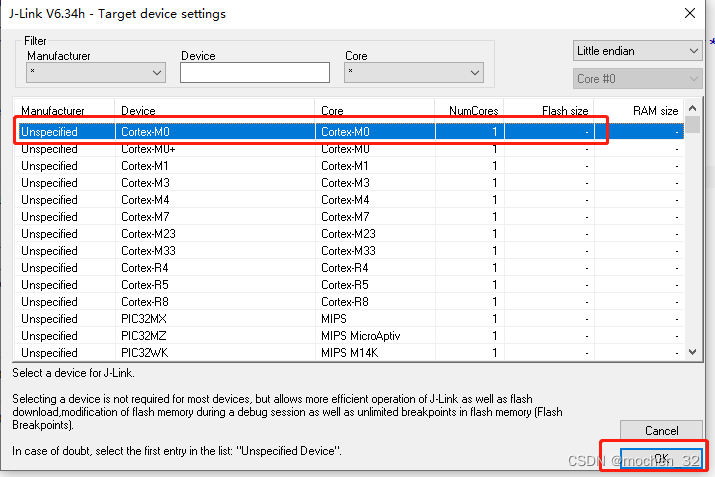Viewport: 715px width, 477px height.
Task: Click the scrollbar up arrow
Action: click(x=693, y=108)
